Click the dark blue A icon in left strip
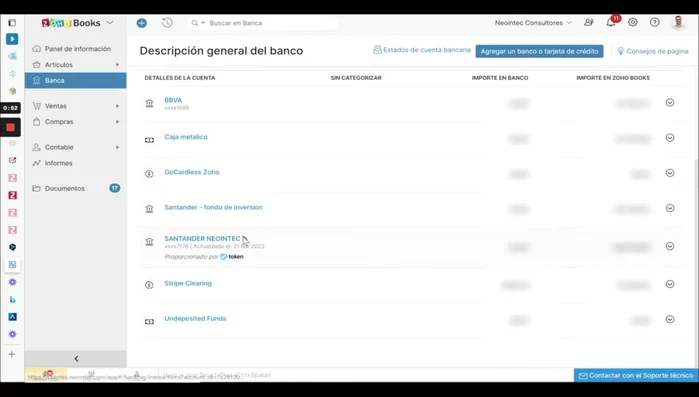This screenshot has height=397, width=699. click(x=12, y=317)
